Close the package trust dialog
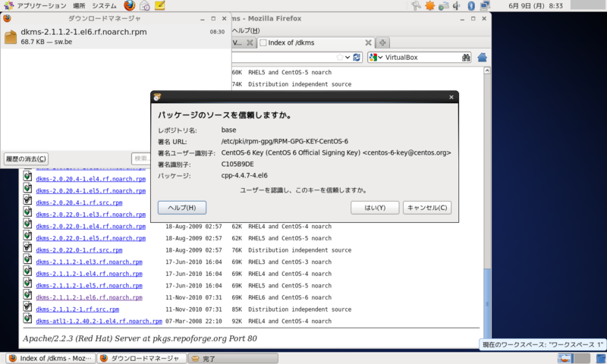607x364 pixels. tap(451, 97)
